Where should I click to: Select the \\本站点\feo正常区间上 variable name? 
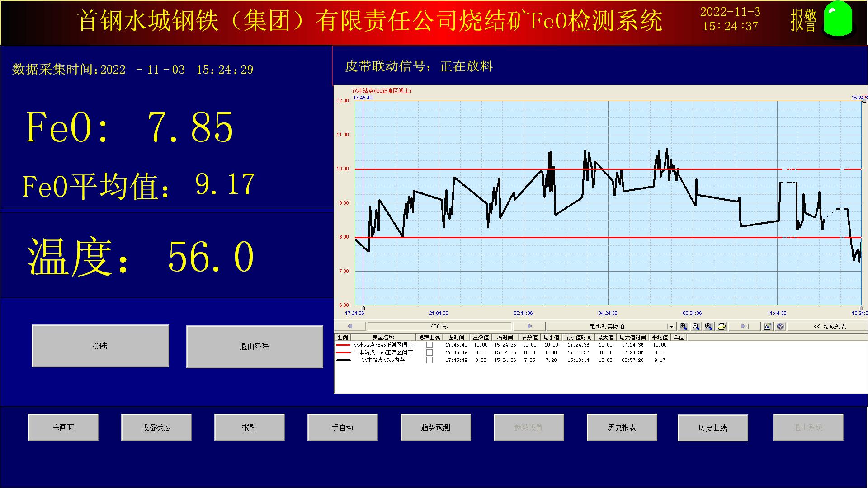click(383, 345)
